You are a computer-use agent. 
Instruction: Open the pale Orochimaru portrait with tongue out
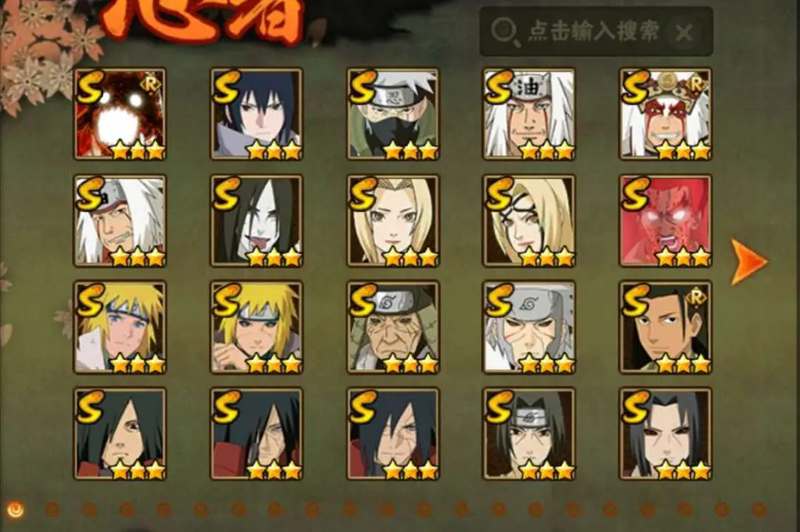(x=256, y=221)
